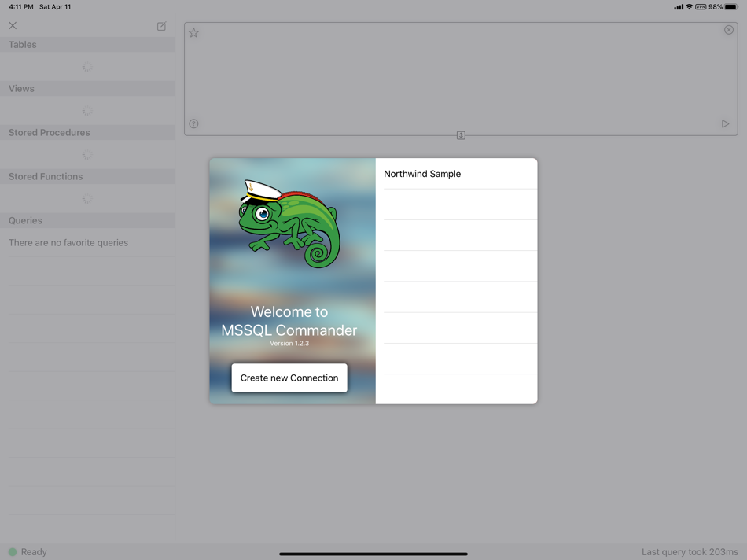Click the X disconnect icon in sidebar
Image resolution: width=747 pixels, height=560 pixels.
[13, 26]
